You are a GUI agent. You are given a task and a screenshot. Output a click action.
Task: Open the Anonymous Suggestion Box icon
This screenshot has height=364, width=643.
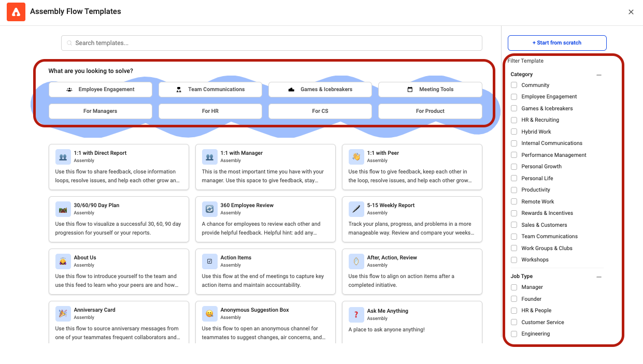click(210, 313)
